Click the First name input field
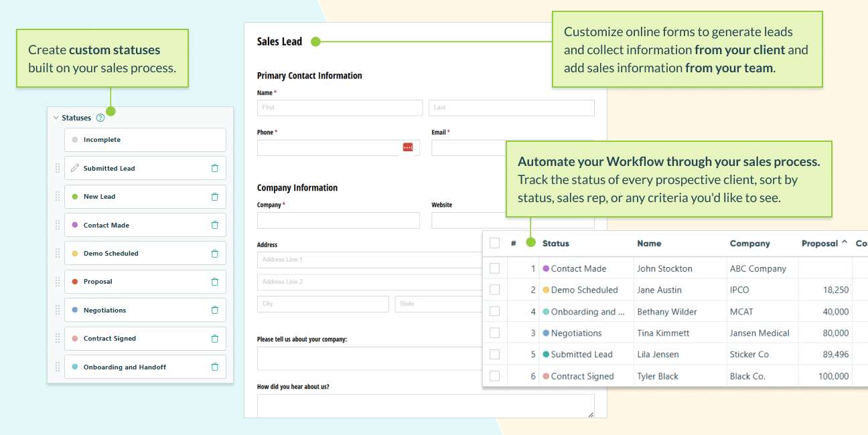 (x=338, y=107)
